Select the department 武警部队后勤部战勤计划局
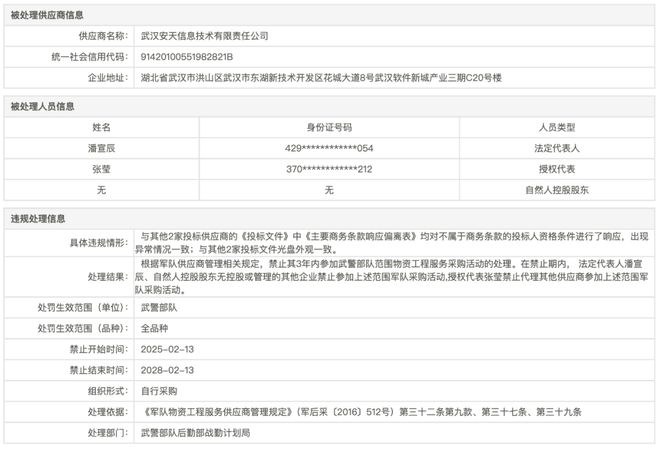The image size is (660, 449). (195, 433)
